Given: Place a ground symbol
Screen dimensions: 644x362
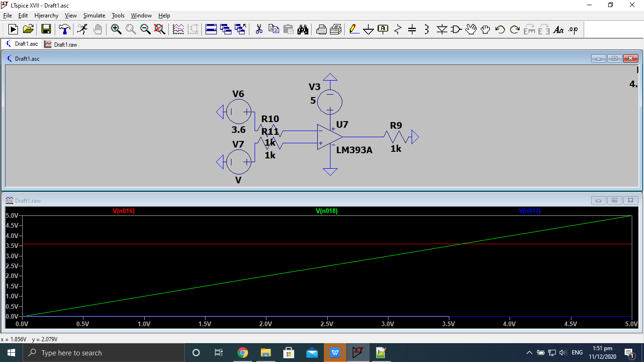Looking at the screenshot, I should pos(369,30).
